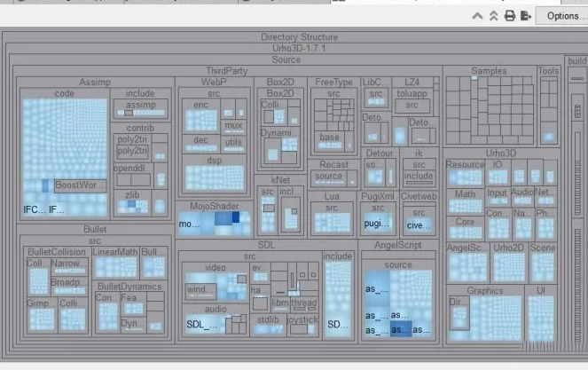The height and width of the screenshot is (370, 588).
Task: Open the WebP folder header
Action: tap(214, 83)
